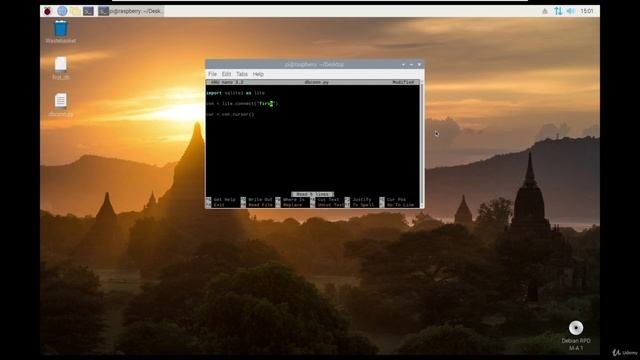
Task: Click the lite.connect line in nano
Action: (x=242, y=104)
